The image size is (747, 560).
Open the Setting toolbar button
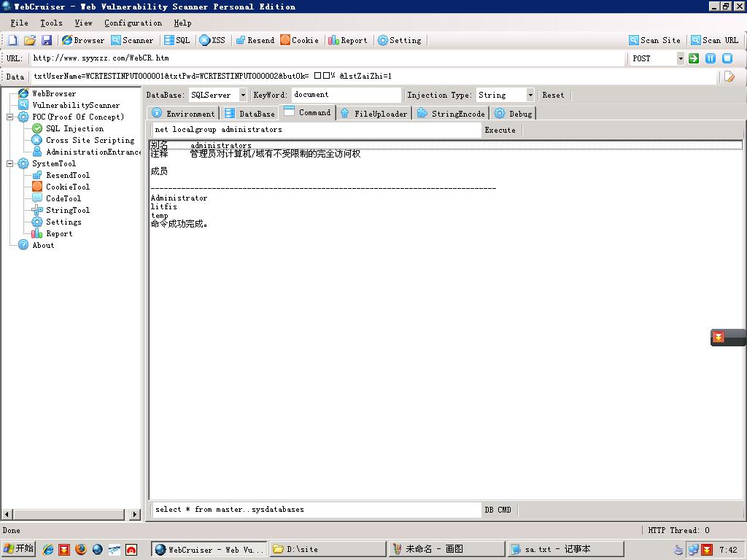(x=399, y=41)
